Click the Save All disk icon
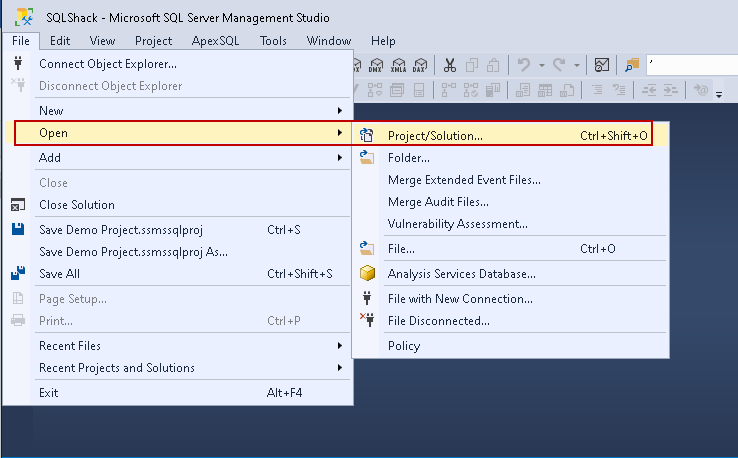This screenshot has width=738, height=458. tap(17, 274)
